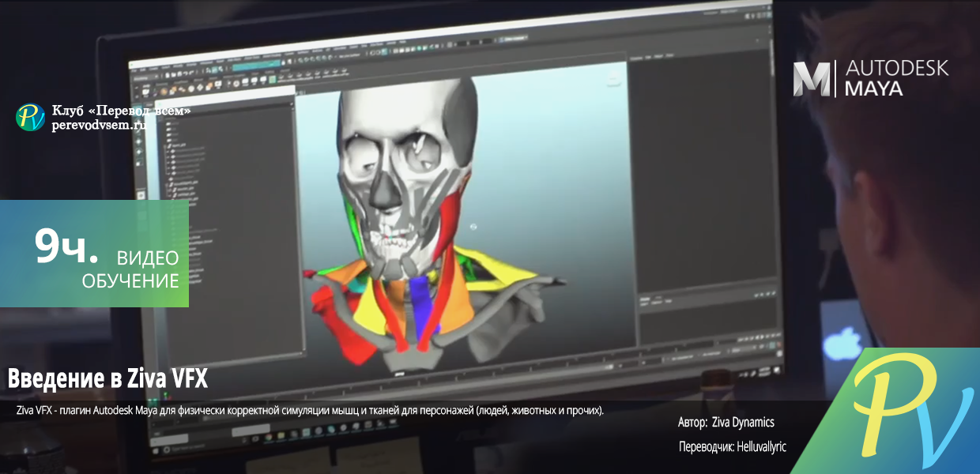Click the 'Введение в Ziva VFX' title
This screenshot has width=980, height=474.
[107, 379]
